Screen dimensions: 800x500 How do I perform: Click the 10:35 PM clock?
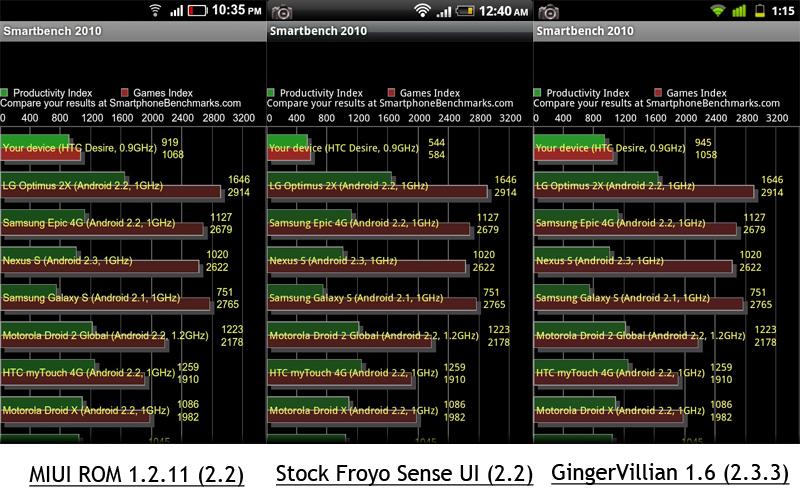[x=237, y=10]
